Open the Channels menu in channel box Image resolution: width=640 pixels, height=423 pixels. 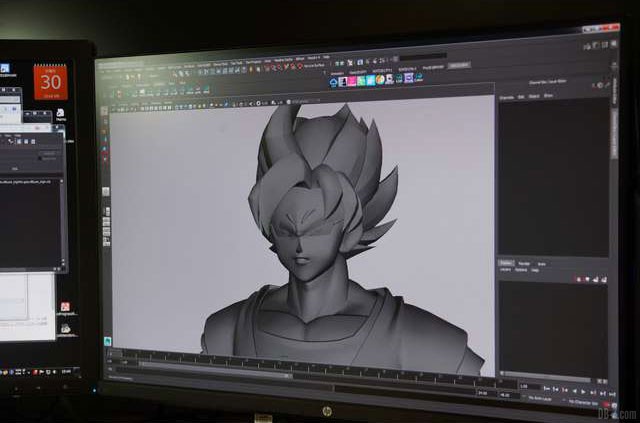point(507,97)
